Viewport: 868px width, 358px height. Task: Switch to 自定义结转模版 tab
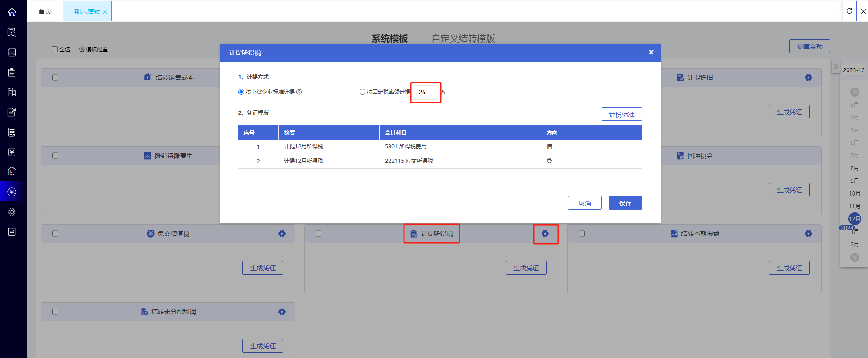tap(463, 39)
